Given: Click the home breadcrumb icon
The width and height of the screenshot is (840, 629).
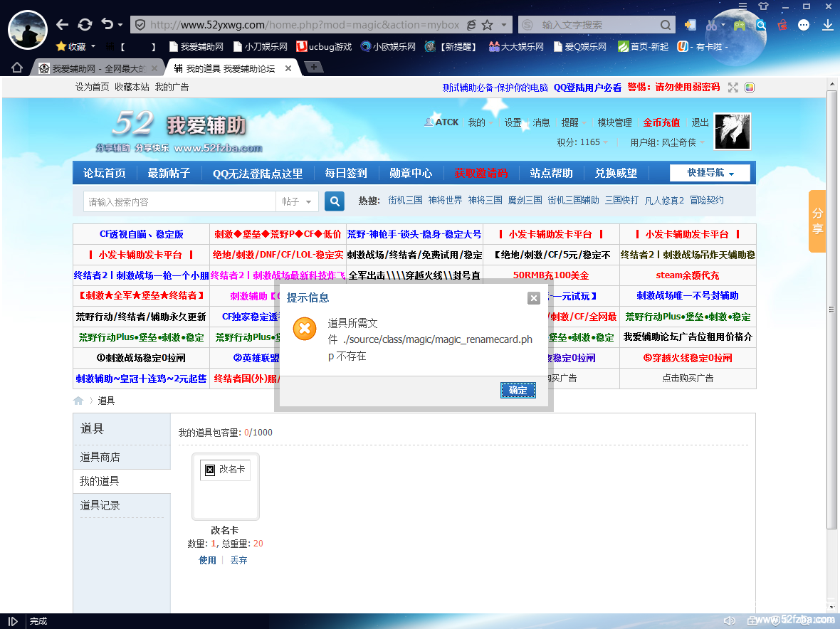Looking at the screenshot, I should 78,401.
